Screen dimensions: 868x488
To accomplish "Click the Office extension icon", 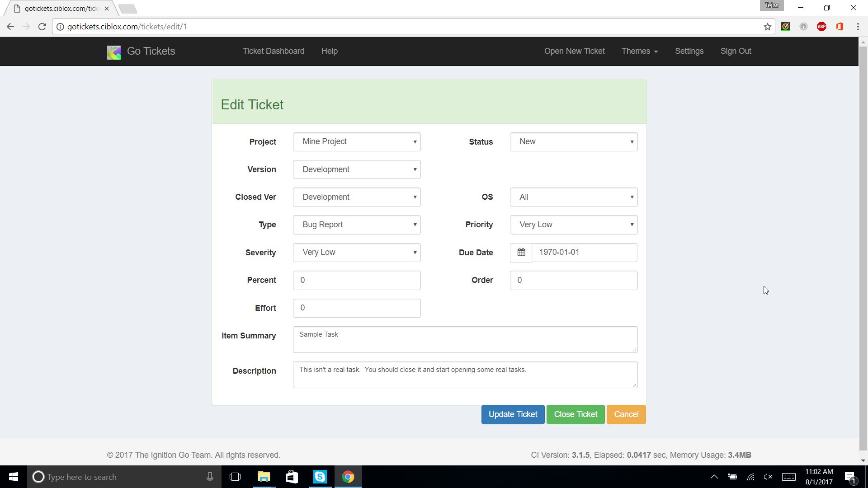I will (x=840, y=27).
